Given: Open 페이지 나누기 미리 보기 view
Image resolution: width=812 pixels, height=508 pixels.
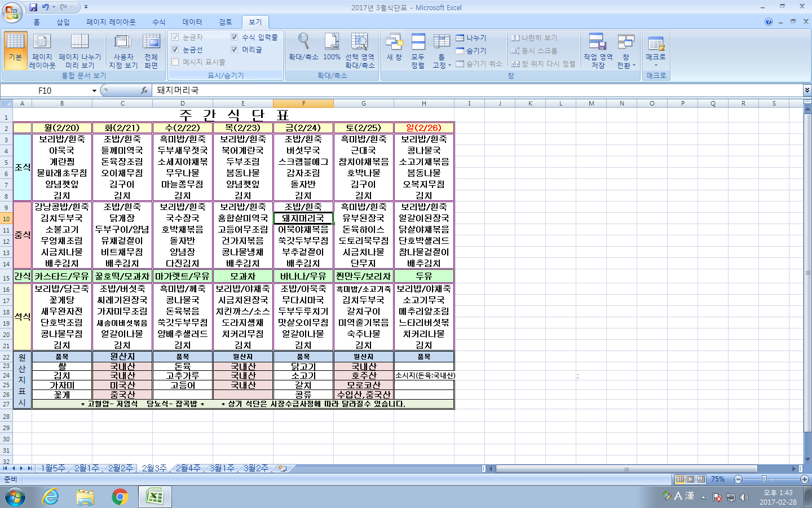Looking at the screenshot, I should coord(80,50).
